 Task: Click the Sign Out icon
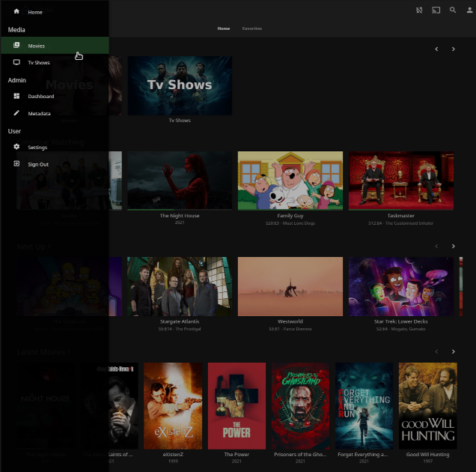point(16,164)
